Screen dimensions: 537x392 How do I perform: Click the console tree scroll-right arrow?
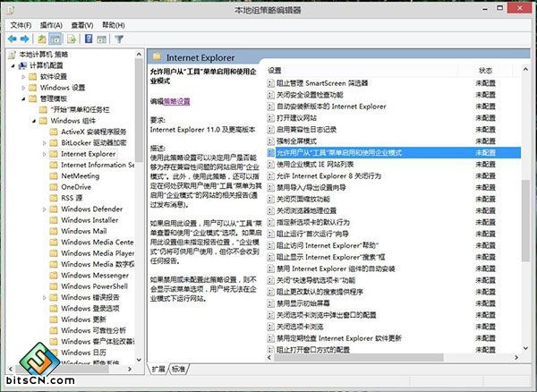(130, 369)
